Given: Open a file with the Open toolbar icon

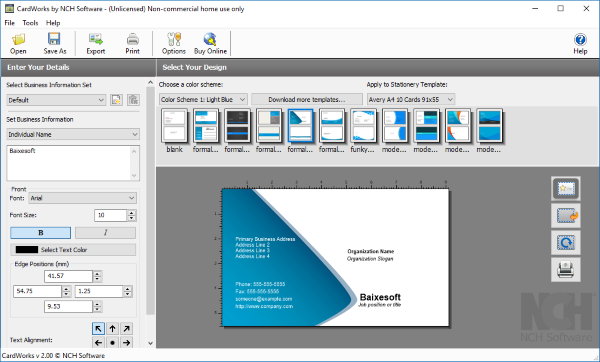Looking at the screenshot, I should click(18, 44).
